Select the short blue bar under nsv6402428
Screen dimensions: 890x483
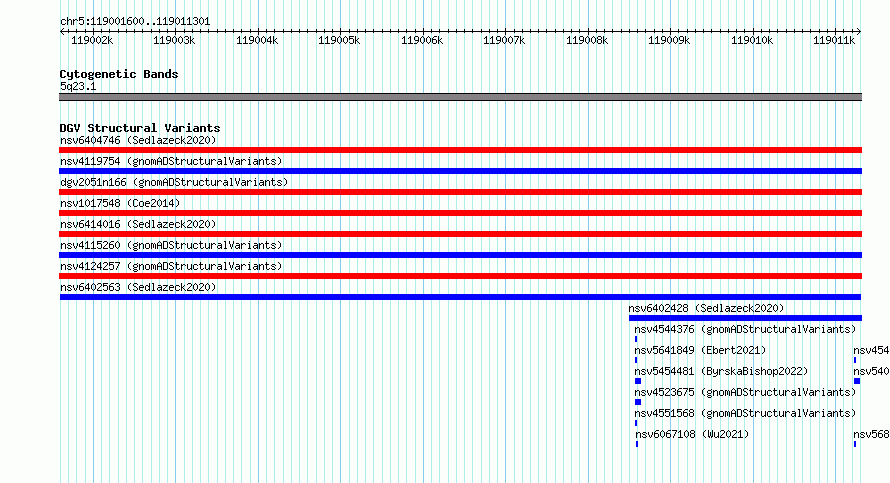[x=745, y=318]
